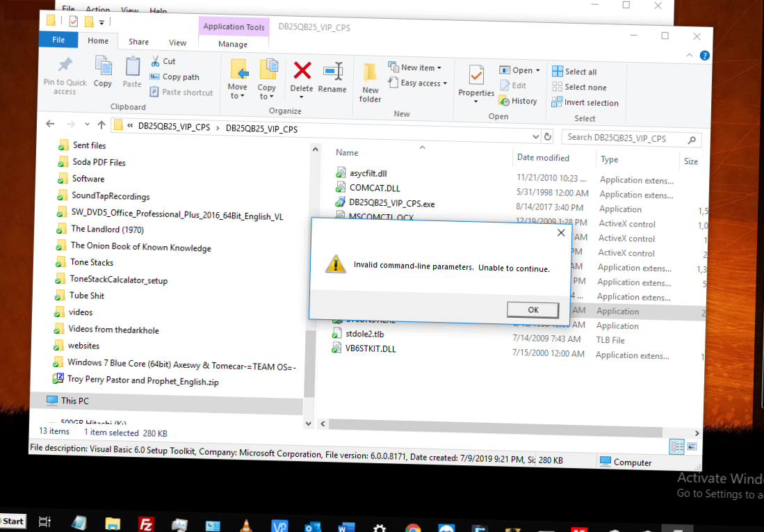Select the stdole2.tlb file

(x=358, y=334)
